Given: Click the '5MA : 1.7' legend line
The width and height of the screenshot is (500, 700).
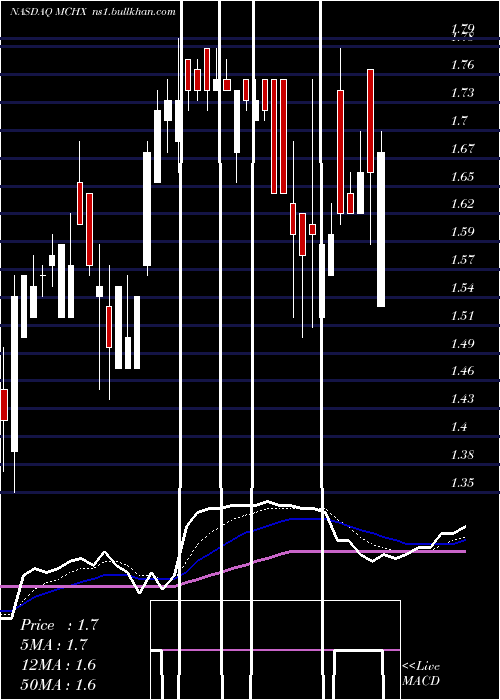Looking at the screenshot, I should [54, 645].
